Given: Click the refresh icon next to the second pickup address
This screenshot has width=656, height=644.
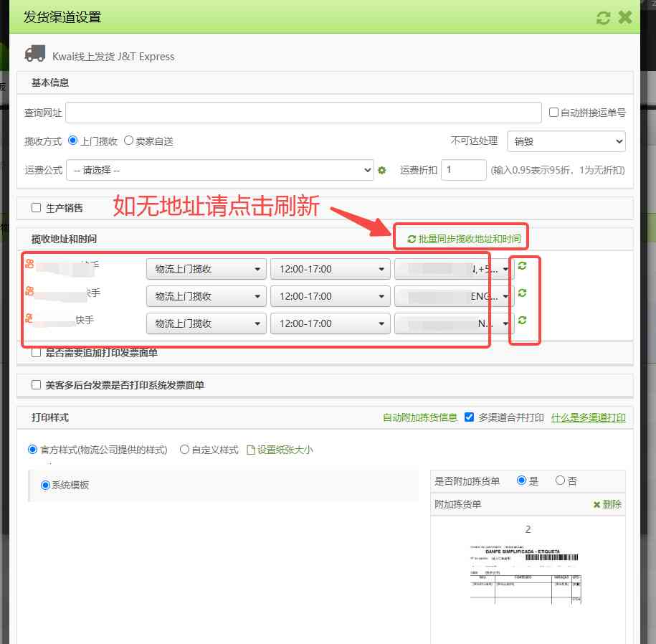Looking at the screenshot, I should (523, 293).
